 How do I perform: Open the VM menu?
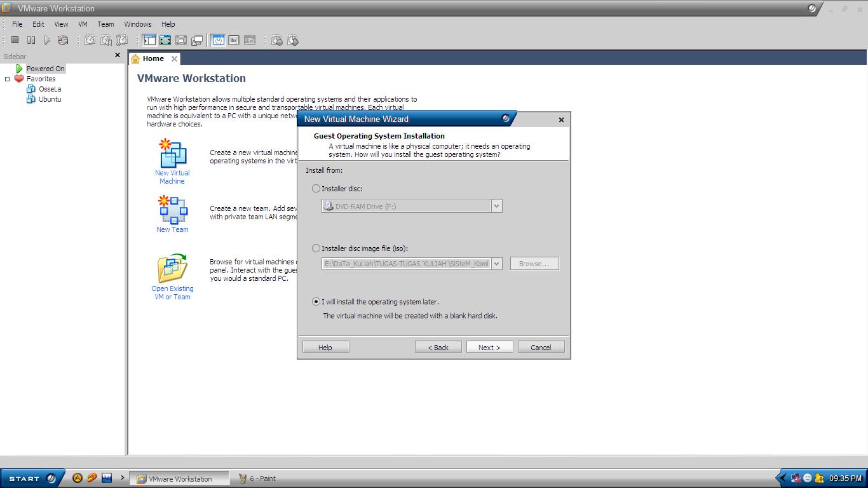[83, 24]
